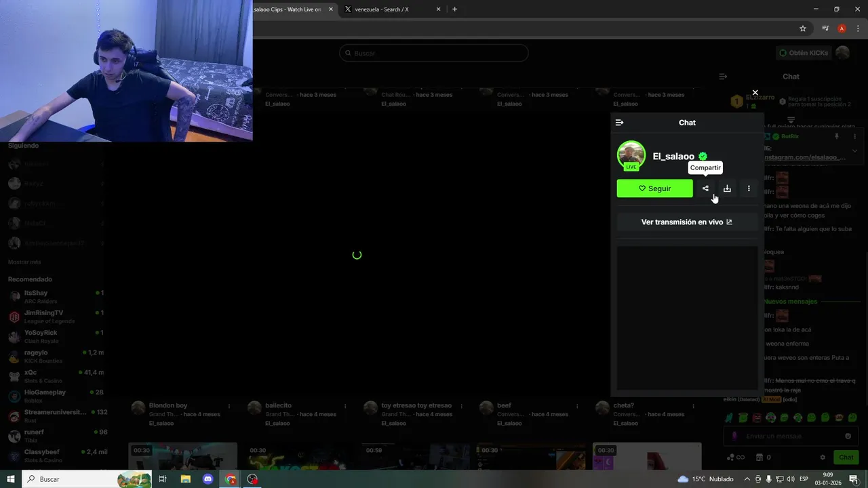This screenshot has width=868, height=488.
Task: Switch to _salaoo Clips Kick tab
Action: [x=288, y=9]
